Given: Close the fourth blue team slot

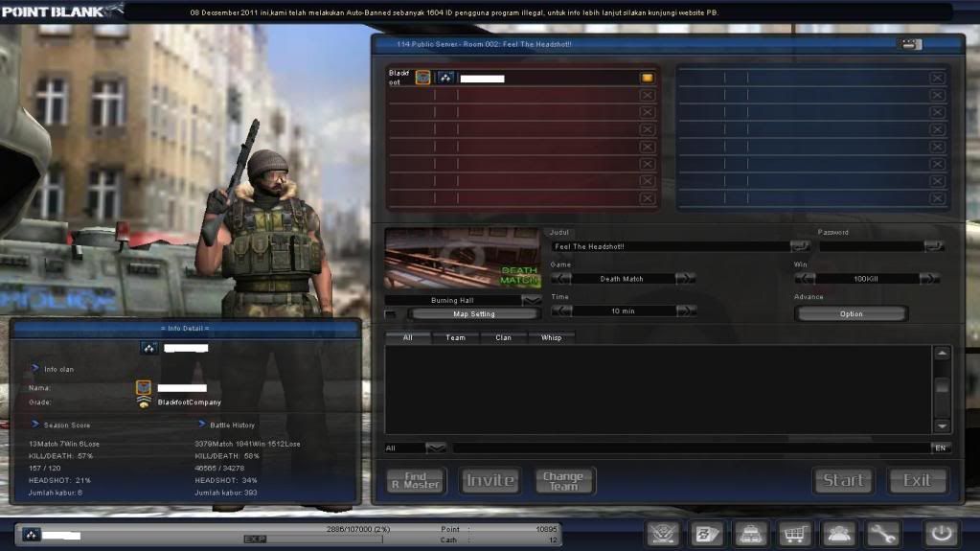Looking at the screenshot, I should click(937, 130).
